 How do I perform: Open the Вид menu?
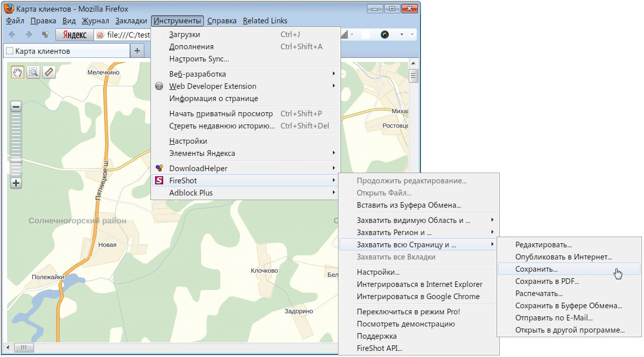[69, 21]
